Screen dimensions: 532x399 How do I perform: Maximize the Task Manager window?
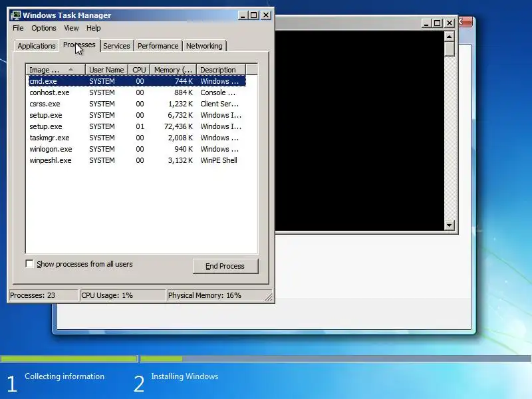point(254,15)
